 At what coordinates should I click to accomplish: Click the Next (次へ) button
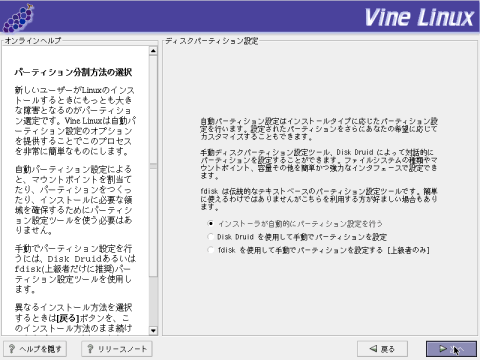[x=451, y=349]
